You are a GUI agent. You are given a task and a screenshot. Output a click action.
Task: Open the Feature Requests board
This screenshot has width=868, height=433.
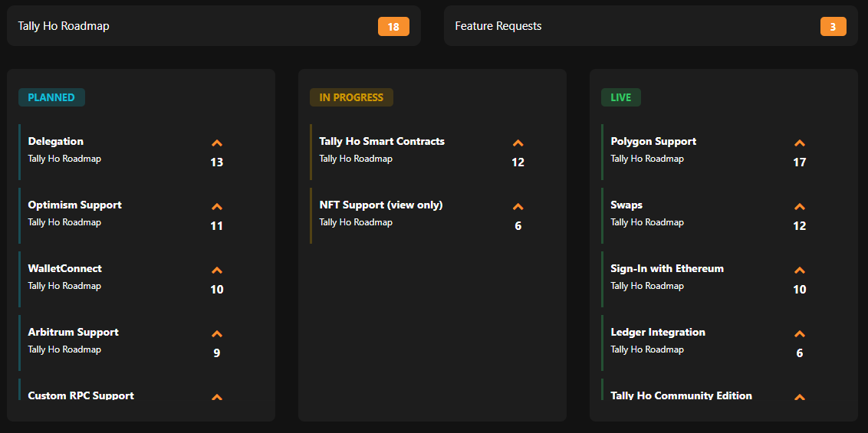(651, 26)
